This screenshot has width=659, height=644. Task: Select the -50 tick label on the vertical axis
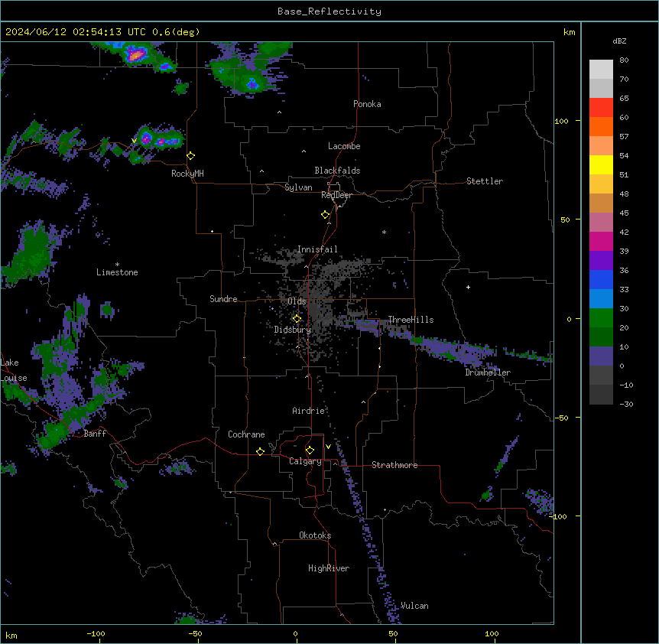click(x=561, y=418)
